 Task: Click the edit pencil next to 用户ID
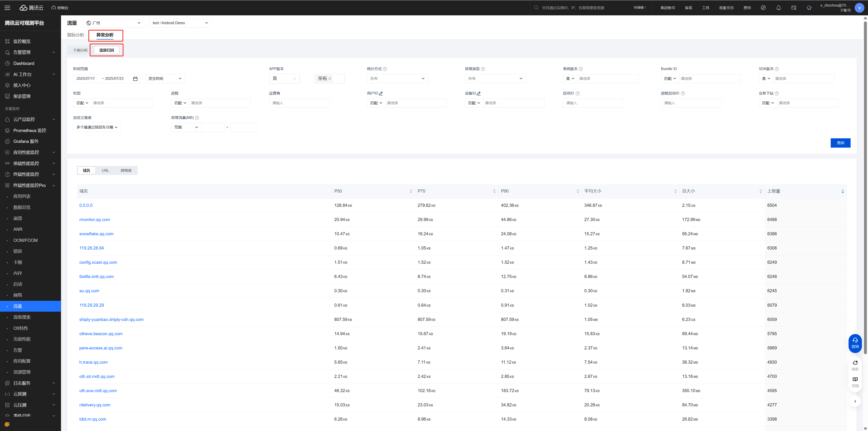pos(381,93)
